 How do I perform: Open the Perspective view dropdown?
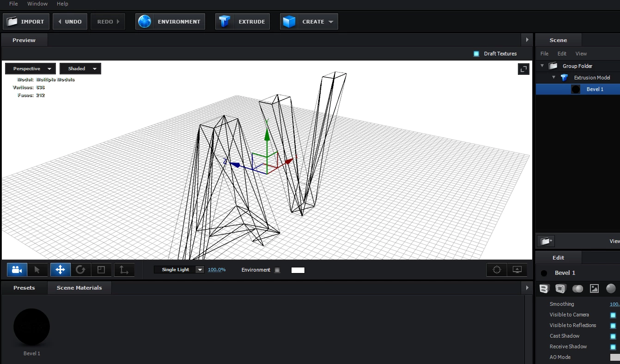click(x=30, y=69)
